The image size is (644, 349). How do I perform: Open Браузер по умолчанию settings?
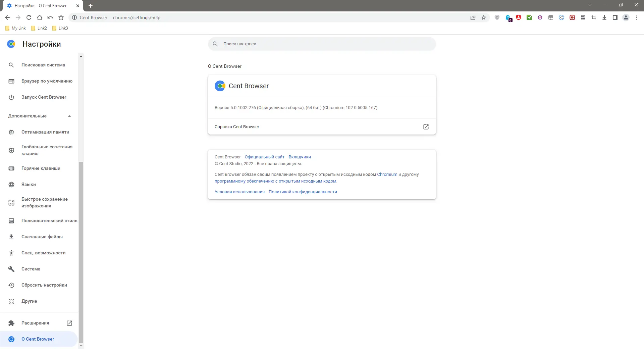[39, 81]
